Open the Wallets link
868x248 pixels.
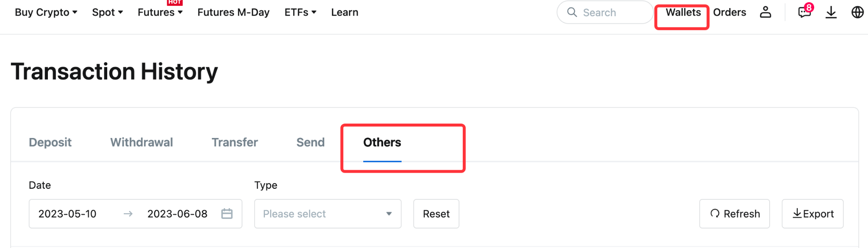pyautogui.click(x=683, y=12)
